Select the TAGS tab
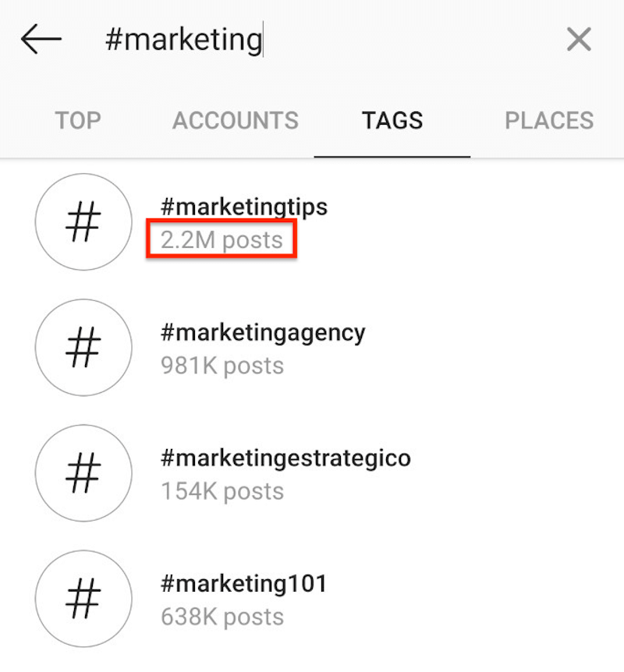The height and width of the screenshot is (672, 624). 392,121
